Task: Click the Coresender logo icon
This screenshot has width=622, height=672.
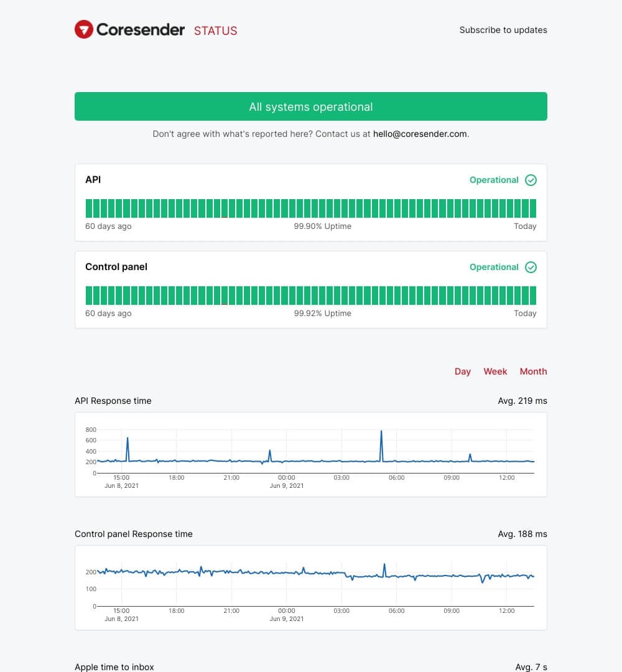Action: click(84, 29)
